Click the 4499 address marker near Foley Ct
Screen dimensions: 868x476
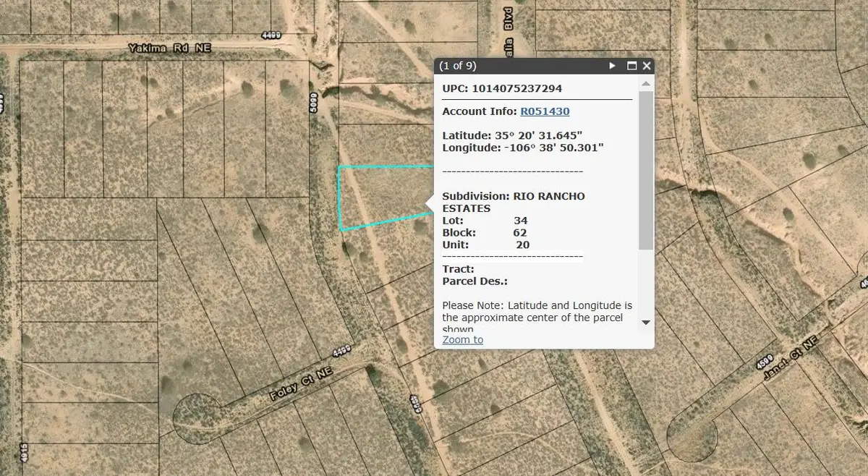click(340, 350)
